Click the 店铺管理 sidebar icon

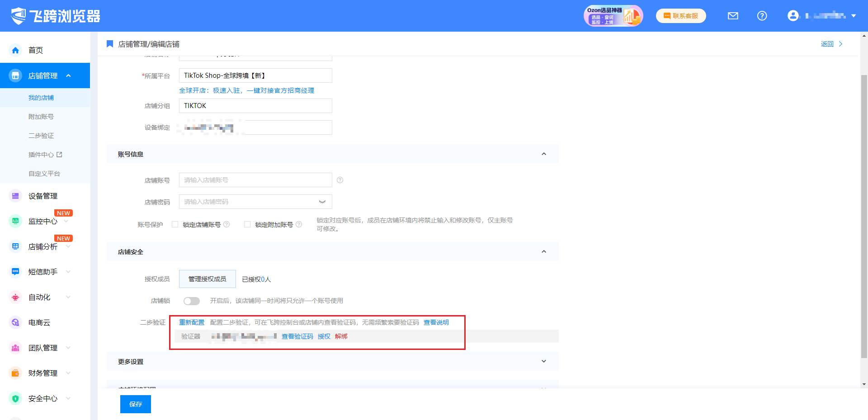click(x=15, y=76)
